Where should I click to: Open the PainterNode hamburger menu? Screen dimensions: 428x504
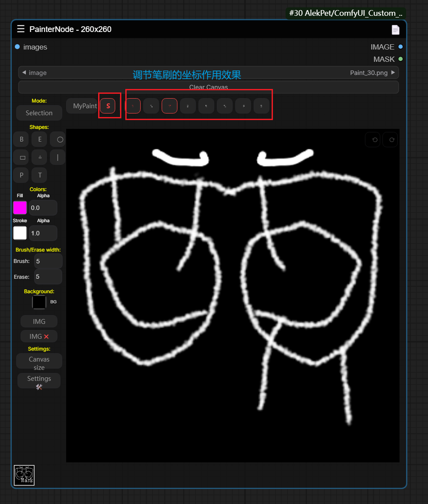[21, 29]
